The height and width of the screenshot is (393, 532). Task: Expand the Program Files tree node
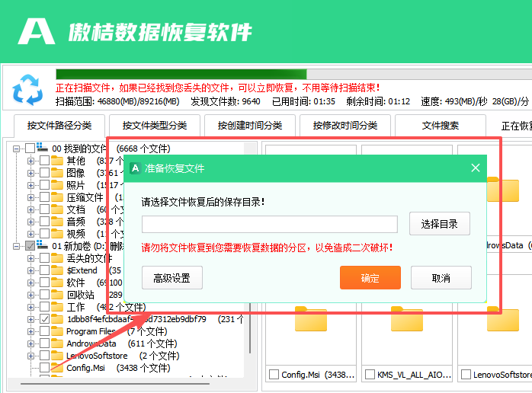coord(31,331)
